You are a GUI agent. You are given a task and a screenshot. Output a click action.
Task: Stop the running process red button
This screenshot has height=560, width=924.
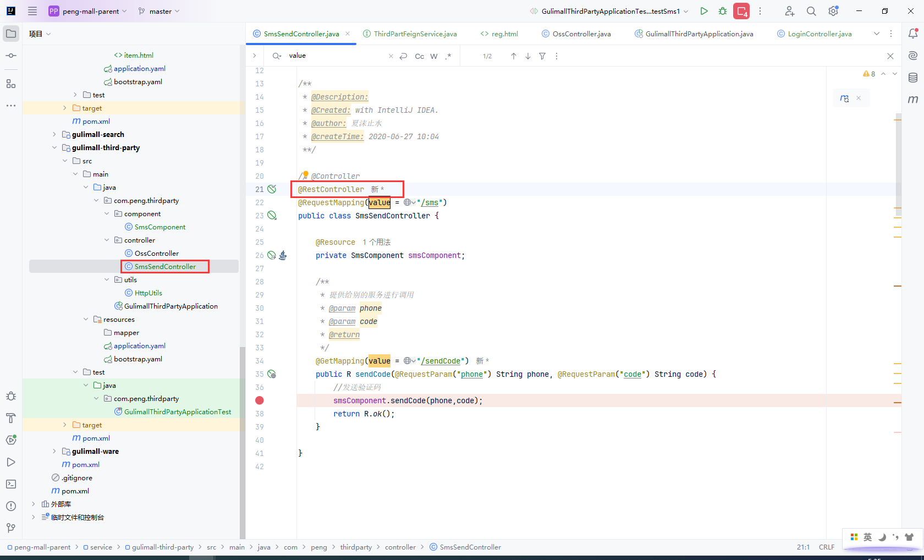pos(741,11)
